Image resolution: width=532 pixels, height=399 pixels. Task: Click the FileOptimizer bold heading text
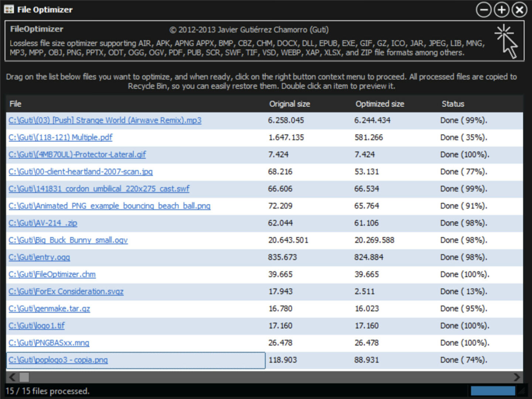pyautogui.click(x=37, y=29)
